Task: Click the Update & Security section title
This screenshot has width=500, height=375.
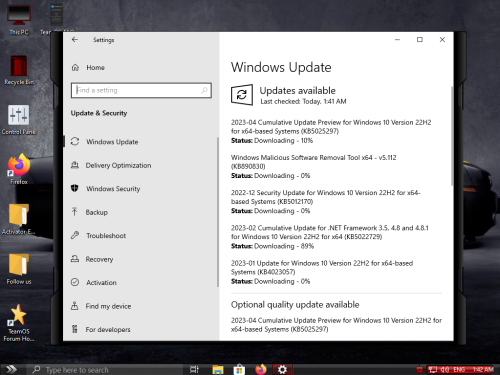Action: [99, 113]
